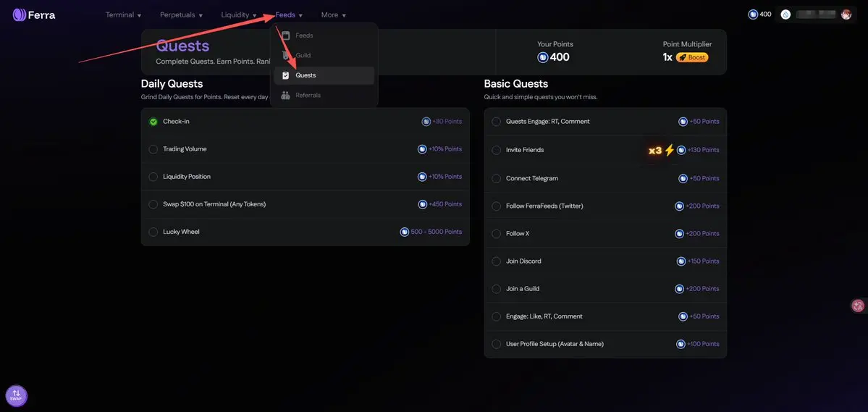Tick the Lucky Wheel quest circle
This screenshot has width=868, height=412.
[x=153, y=232]
